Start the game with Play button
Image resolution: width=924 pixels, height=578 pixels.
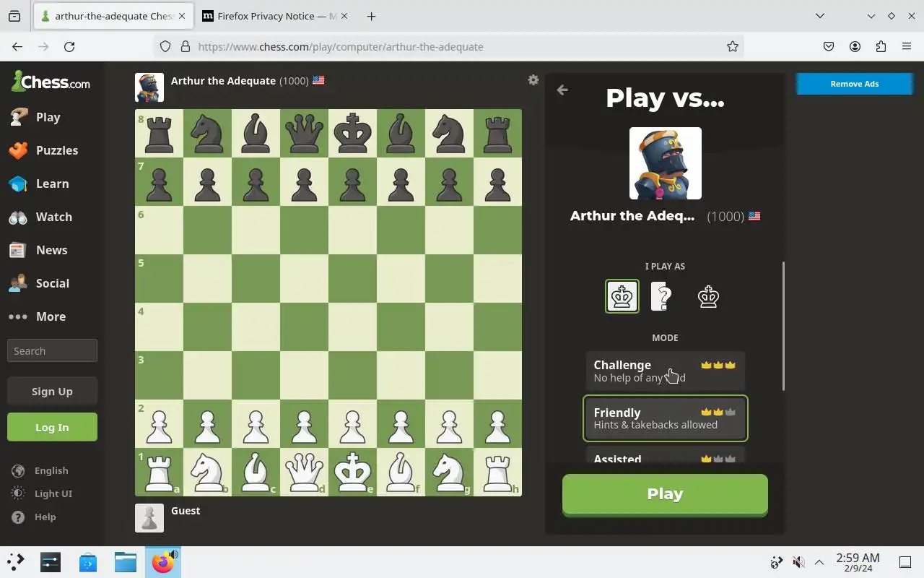665,495
